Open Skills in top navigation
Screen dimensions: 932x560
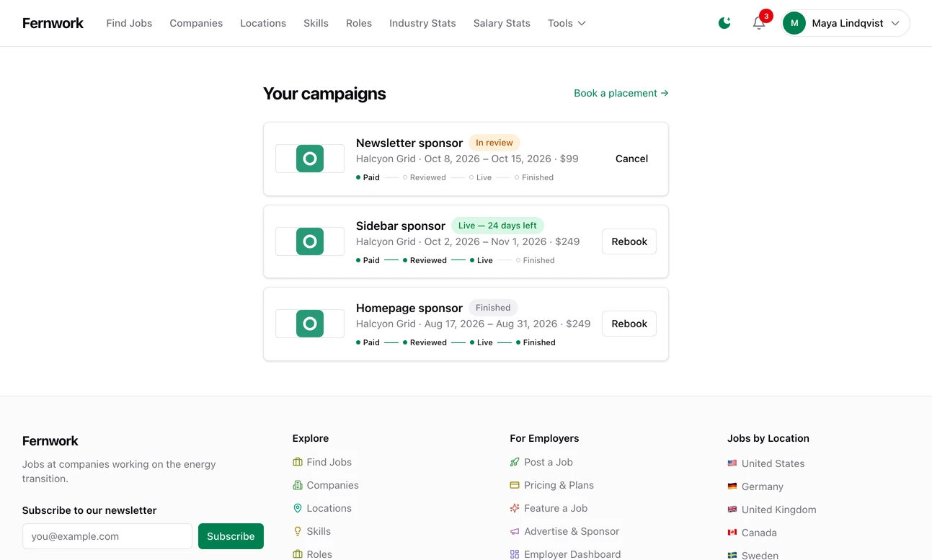(x=316, y=23)
